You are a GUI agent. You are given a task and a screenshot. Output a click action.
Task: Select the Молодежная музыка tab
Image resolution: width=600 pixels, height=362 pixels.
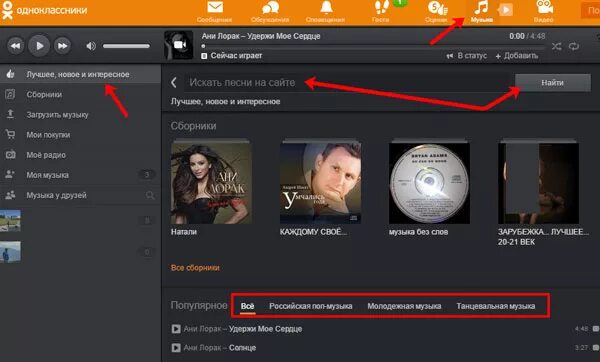click(x=404, y=306)
